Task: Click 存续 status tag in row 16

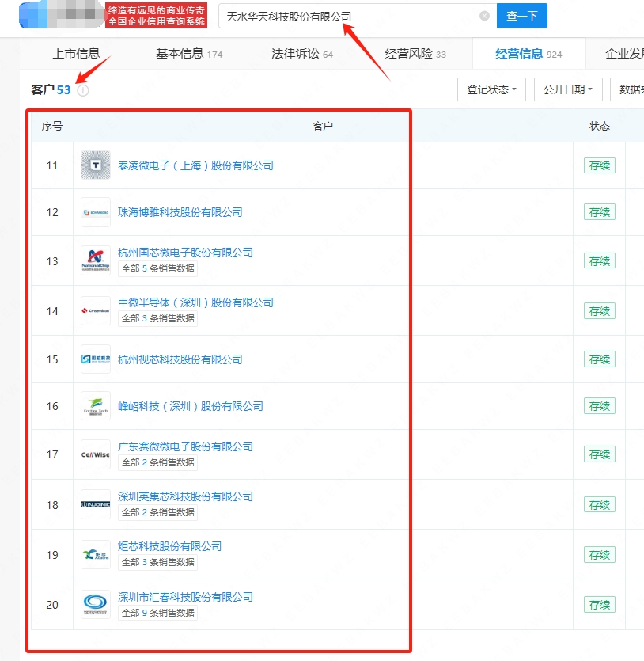Action: pos(600,406)
